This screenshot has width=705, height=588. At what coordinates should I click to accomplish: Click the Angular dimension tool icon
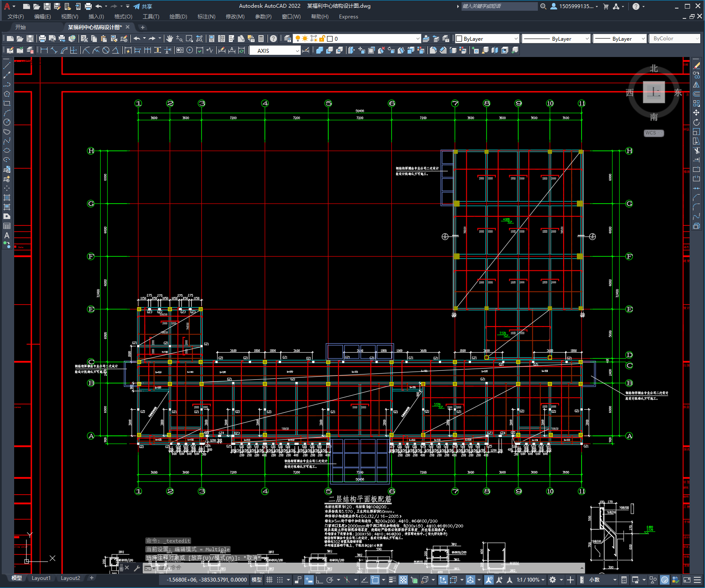pyautogui.click(x=115, y=50)
